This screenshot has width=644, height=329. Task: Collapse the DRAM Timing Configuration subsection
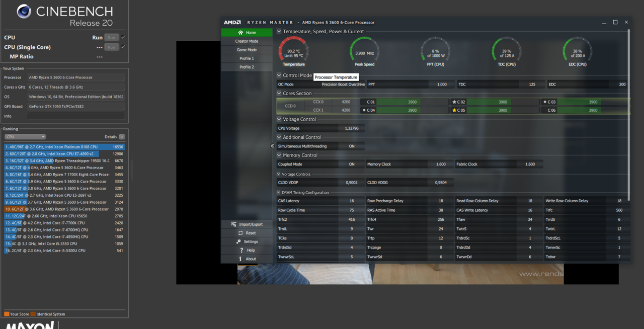tap(279, 192)
